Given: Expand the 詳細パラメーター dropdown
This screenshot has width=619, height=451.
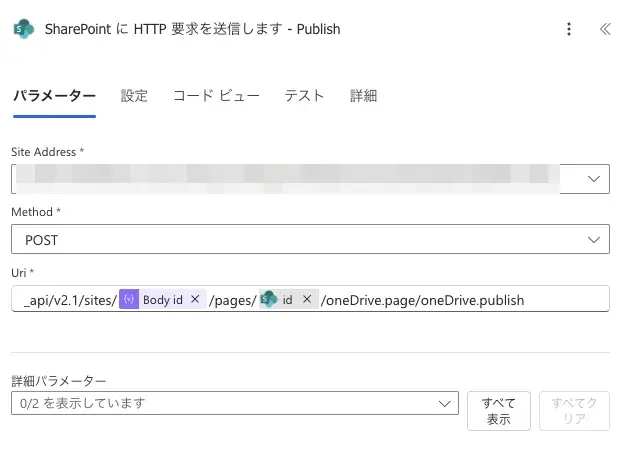Looking at the screenshot, I should click(x=235, y=403).
